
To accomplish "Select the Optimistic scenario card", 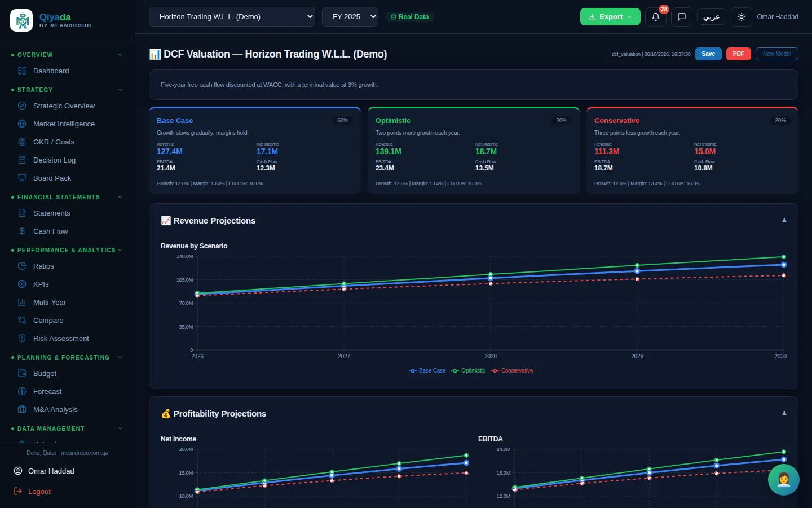I will tap(474, 150).
